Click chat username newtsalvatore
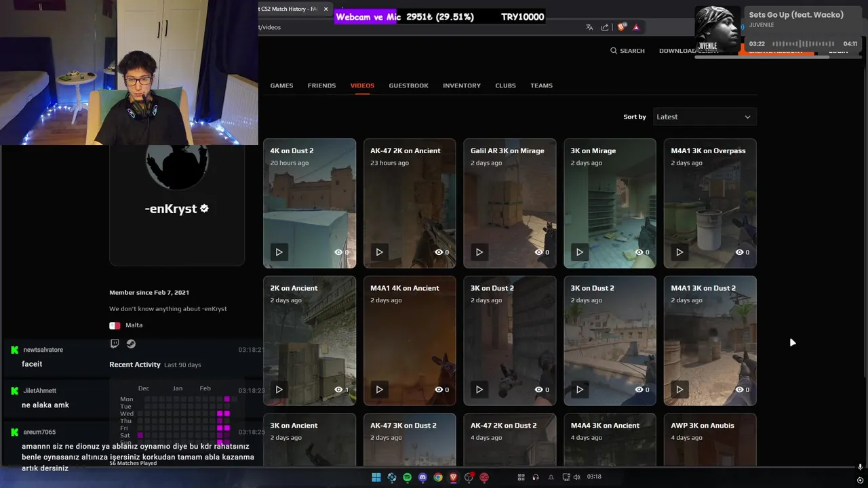The width and height of the screenshot is (868, 488). tap(43, 350)
